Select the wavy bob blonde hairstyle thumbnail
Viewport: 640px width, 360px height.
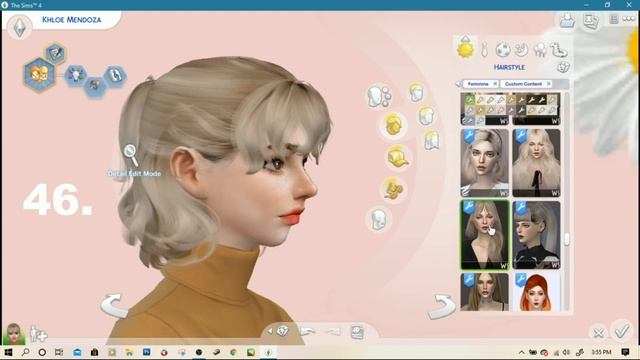pyautogui.click(x=484, y=163)
